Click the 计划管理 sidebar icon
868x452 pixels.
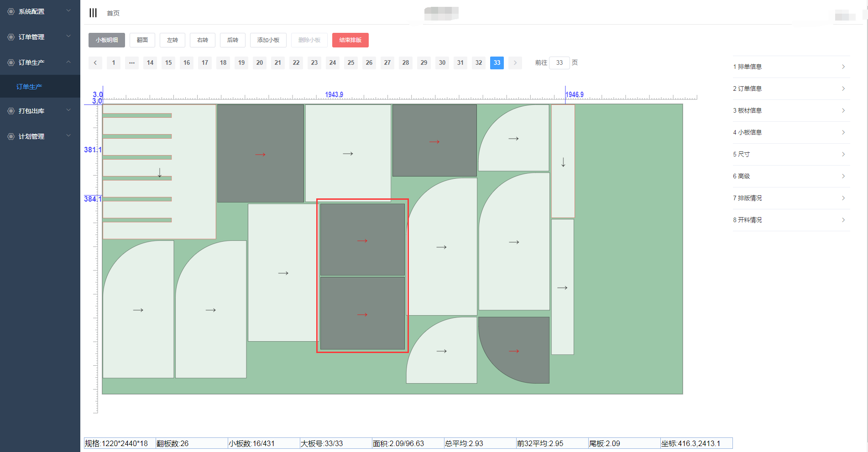11,136
